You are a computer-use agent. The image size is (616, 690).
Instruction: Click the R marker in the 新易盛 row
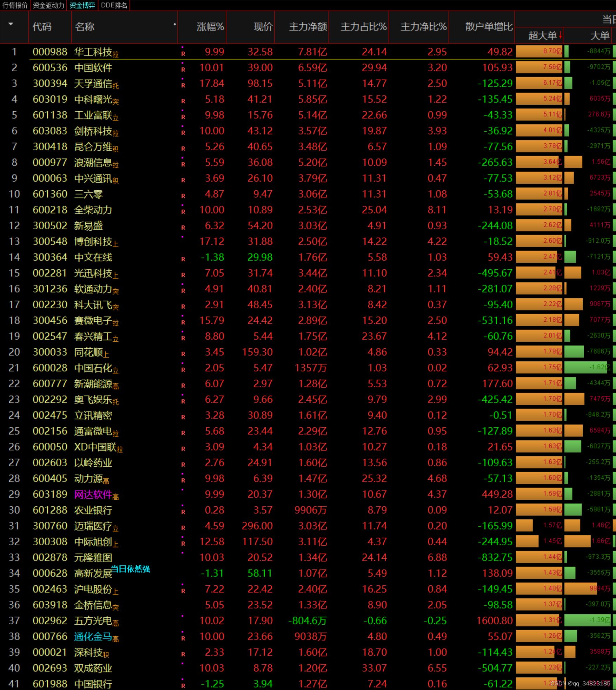(183, 228)
